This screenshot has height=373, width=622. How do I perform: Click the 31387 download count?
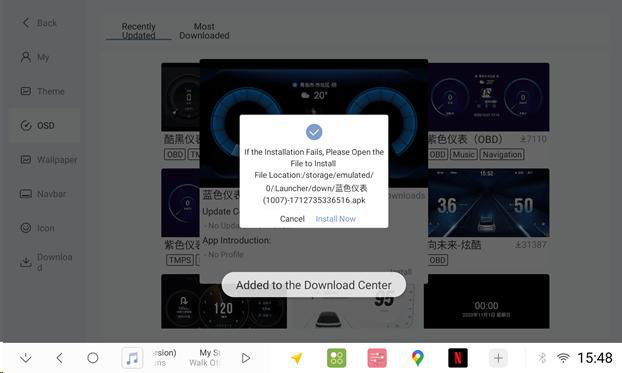(531, 245)
